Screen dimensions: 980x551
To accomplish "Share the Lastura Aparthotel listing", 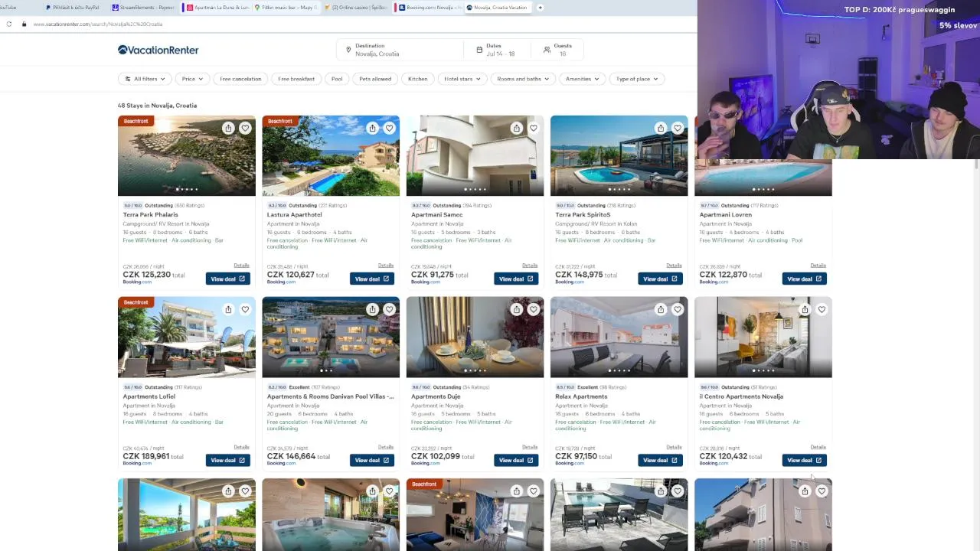I will coord(372,128).
